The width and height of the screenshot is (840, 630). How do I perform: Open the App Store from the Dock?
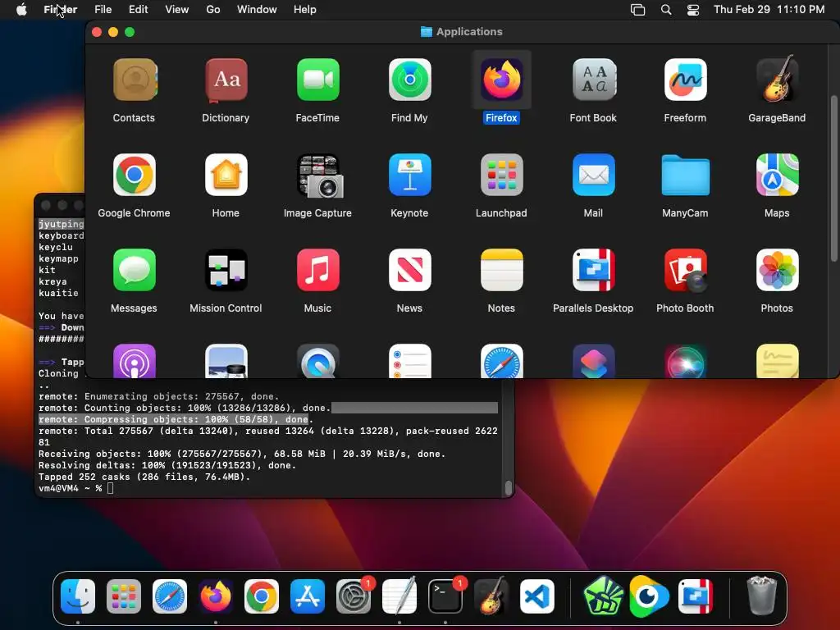tap(308, 596)
